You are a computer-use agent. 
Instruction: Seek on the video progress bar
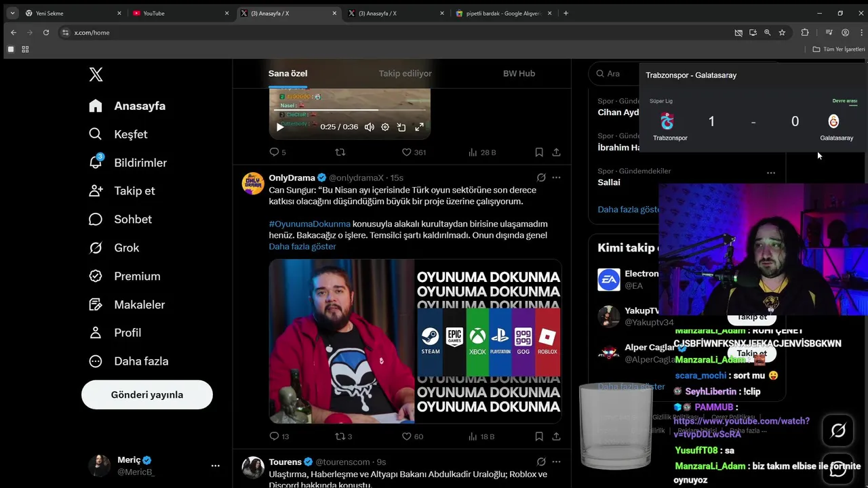click(350, 110)
